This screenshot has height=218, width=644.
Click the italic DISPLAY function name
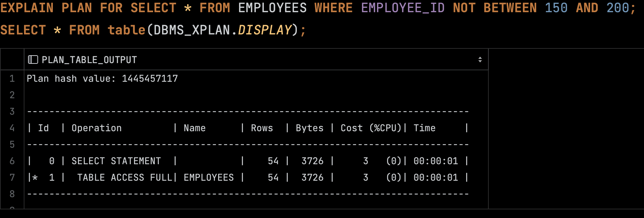[264, 30]
